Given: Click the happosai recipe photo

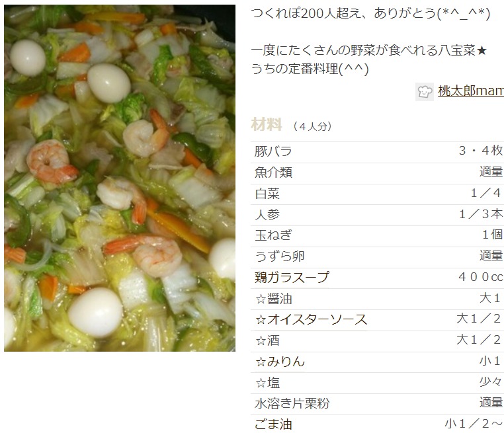Looking at the screenshot, I should (x=120, y=178).
